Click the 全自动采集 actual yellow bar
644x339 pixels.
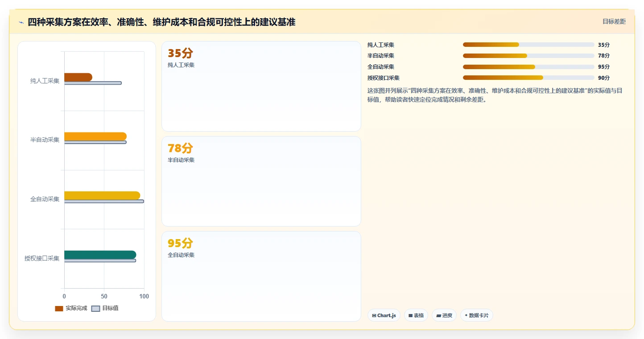[102, 195]
